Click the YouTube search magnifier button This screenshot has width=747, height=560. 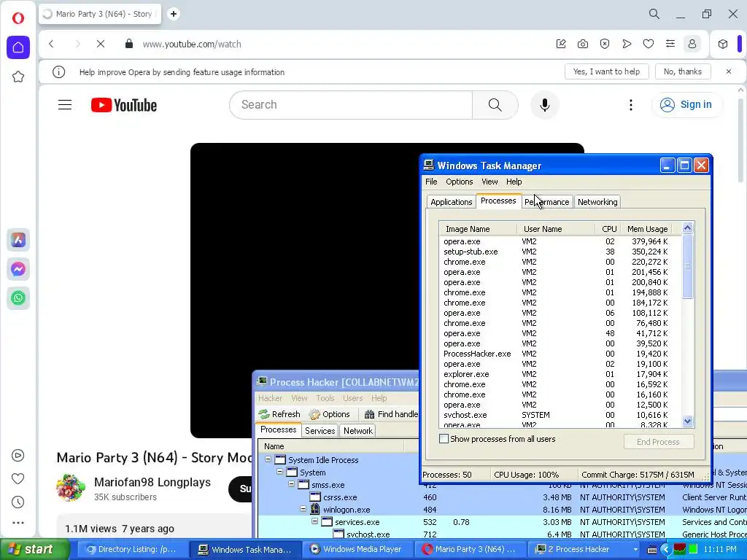(x=495, y=105)
